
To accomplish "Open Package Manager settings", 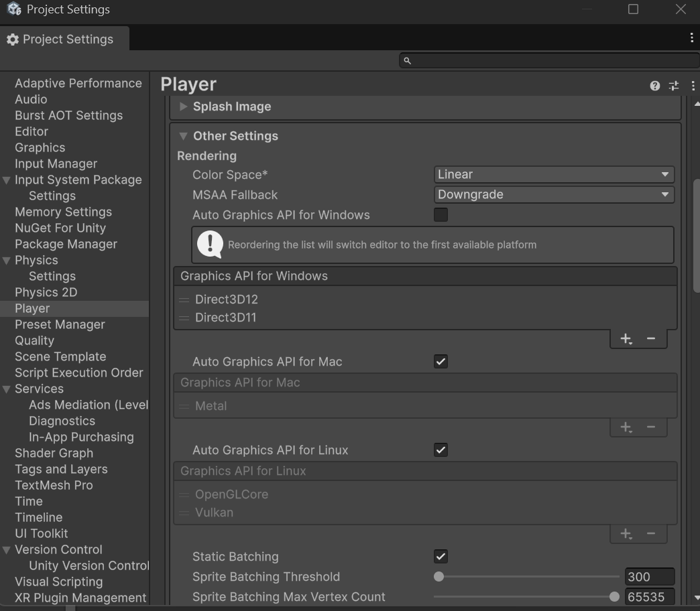I will click(66, 244).
